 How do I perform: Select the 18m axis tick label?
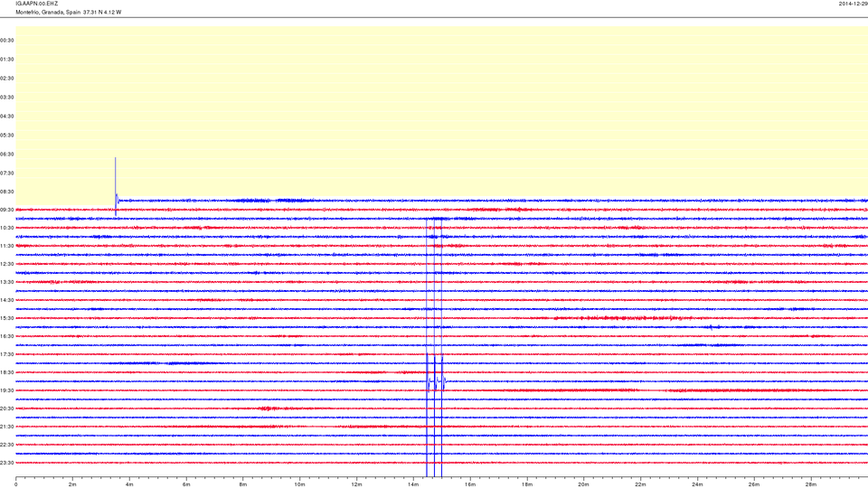coord(527,484)
